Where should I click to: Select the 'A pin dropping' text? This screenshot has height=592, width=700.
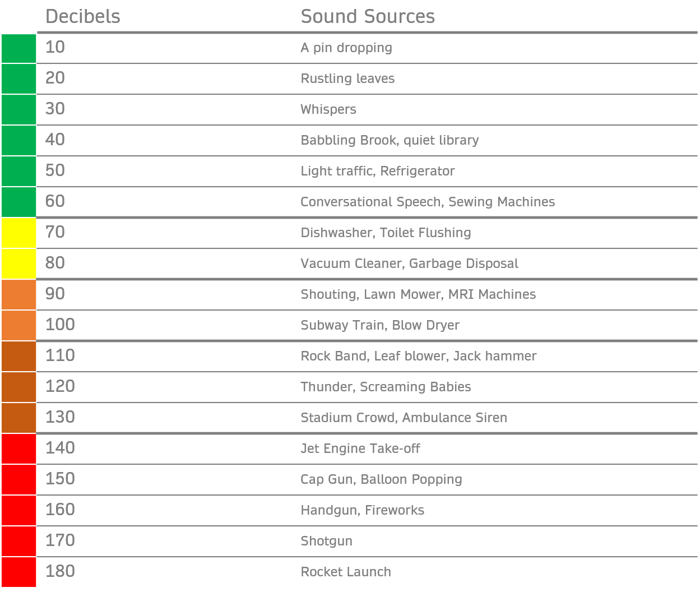pos(346,48)
